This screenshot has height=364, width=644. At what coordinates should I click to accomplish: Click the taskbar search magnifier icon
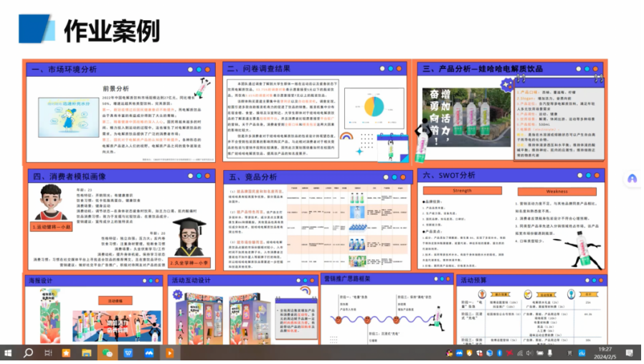tap(29, 353)
